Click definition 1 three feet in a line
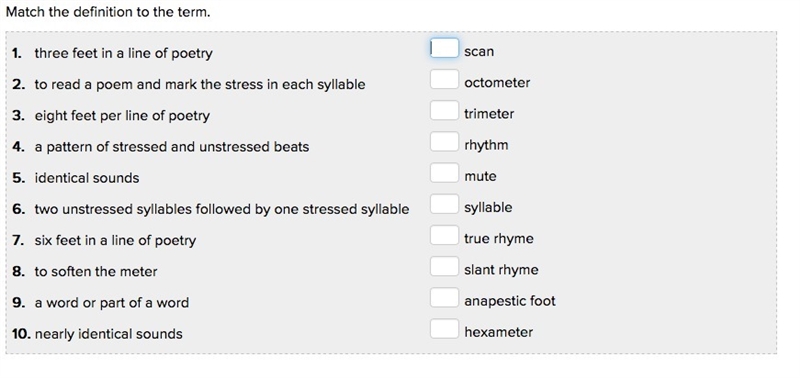Viewport: 800px width, 378px height. (123, 54)
